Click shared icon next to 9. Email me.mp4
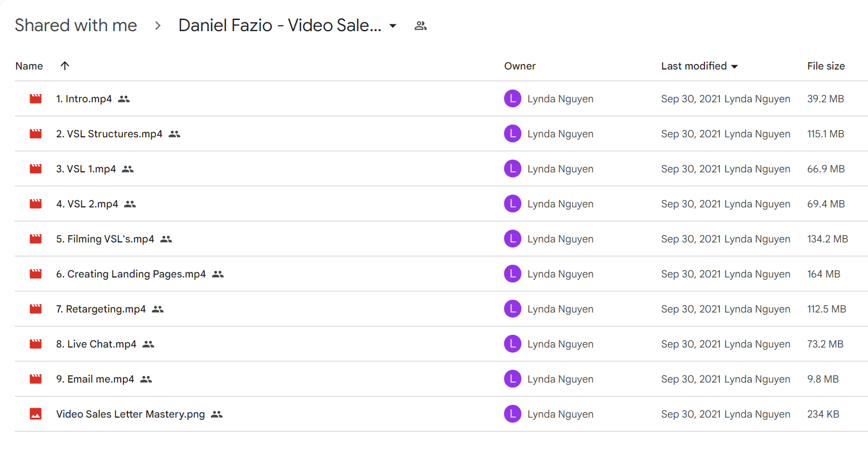Viewport: 868px width, 451px height. pyautogui.click(x=146, y=379)
